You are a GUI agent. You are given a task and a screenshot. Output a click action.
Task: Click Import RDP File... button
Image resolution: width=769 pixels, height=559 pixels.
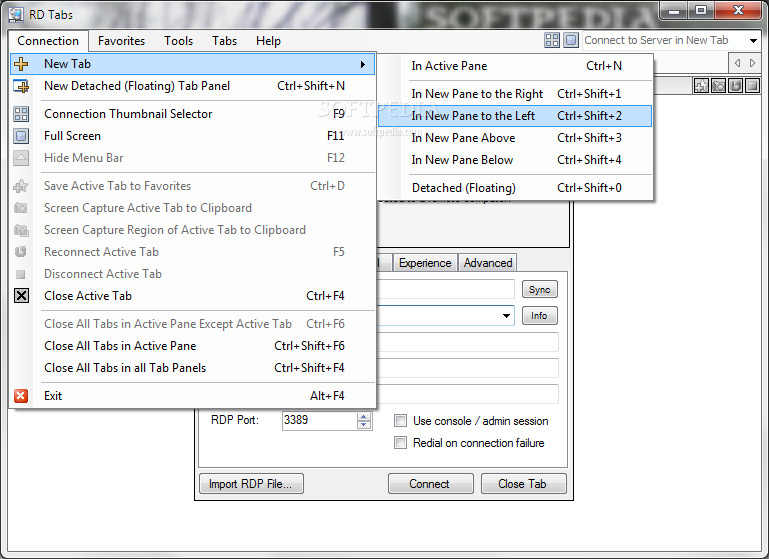[251, 483]
